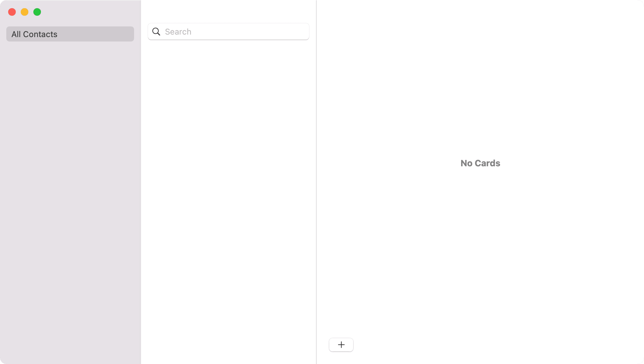This screenshot has height=364, width=644.
Task: Click the minimize (yellow) window button
Action: [25, 12]
